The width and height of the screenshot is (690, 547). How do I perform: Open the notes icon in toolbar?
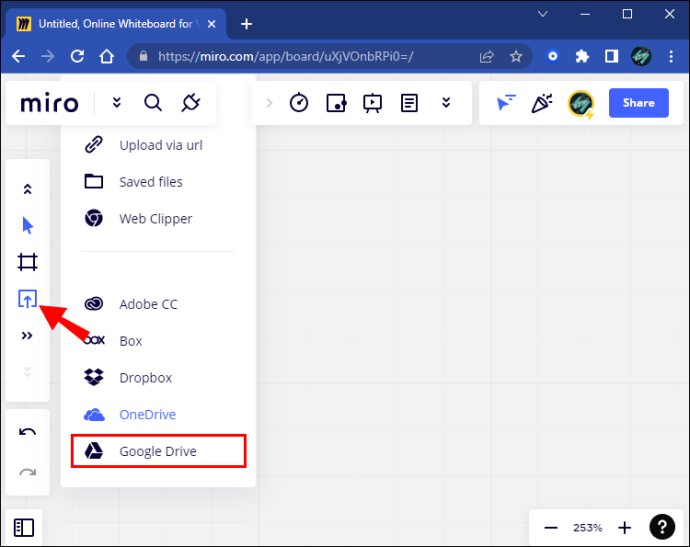[x=409, y=103]
